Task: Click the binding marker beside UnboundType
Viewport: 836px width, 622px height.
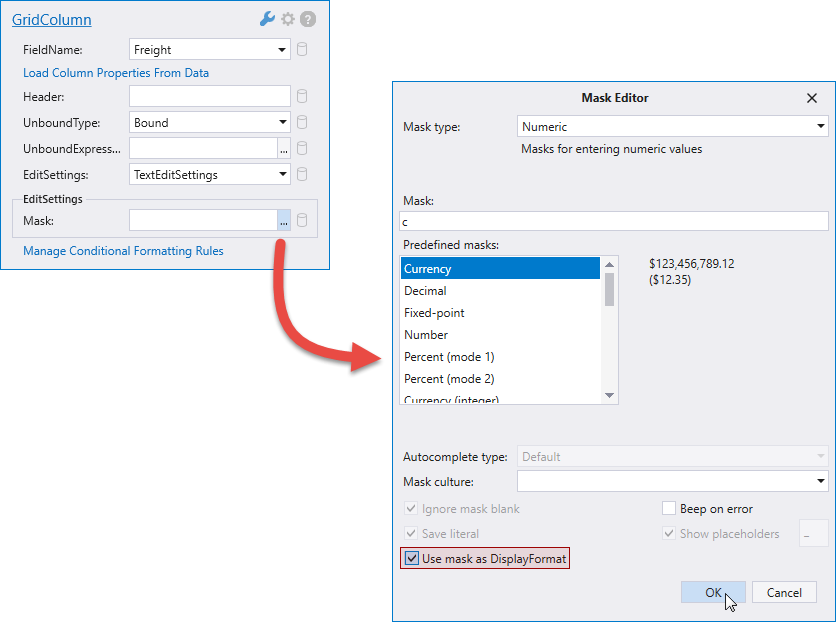Action: tap(303, 123)
